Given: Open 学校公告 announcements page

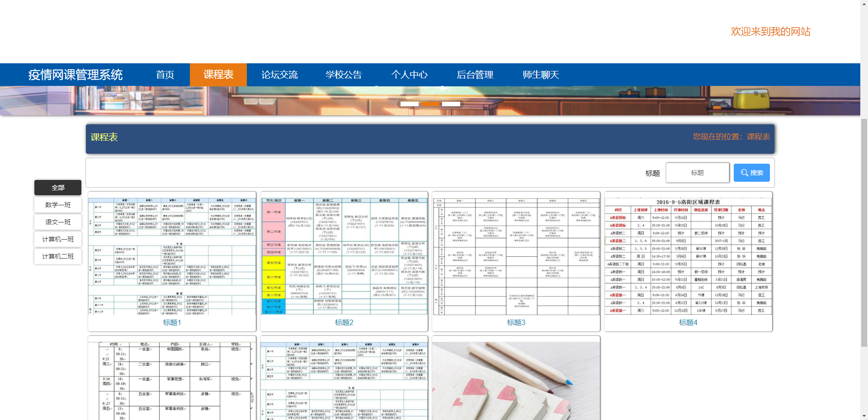Looking at the screenshot, I should [344, 75].
